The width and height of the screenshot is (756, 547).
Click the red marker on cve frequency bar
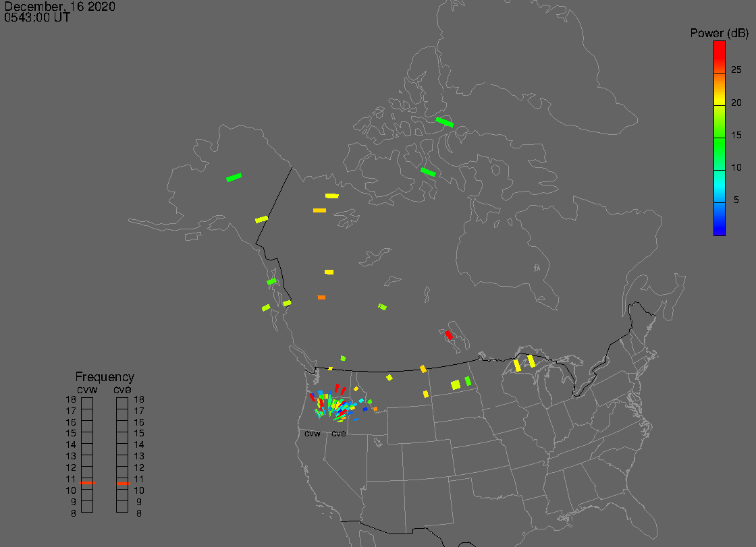click(x=122, y=484)
